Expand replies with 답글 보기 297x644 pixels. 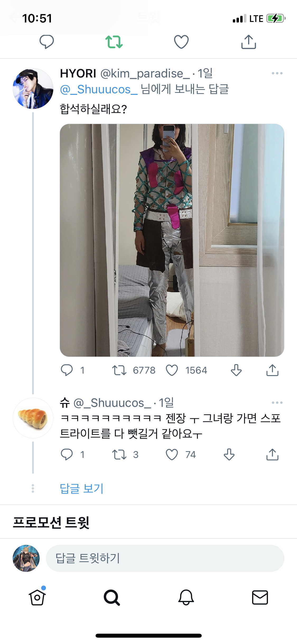[82, 488]
